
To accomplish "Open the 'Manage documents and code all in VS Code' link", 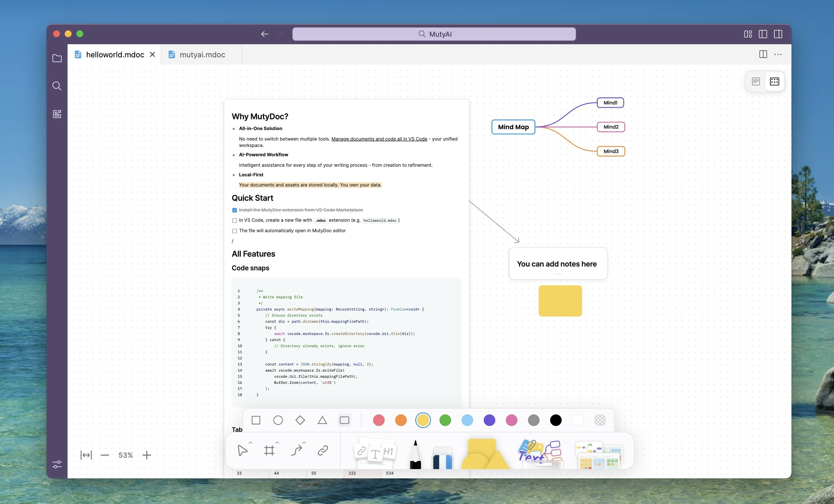I will pyautogui.click(x=379, y=139).
